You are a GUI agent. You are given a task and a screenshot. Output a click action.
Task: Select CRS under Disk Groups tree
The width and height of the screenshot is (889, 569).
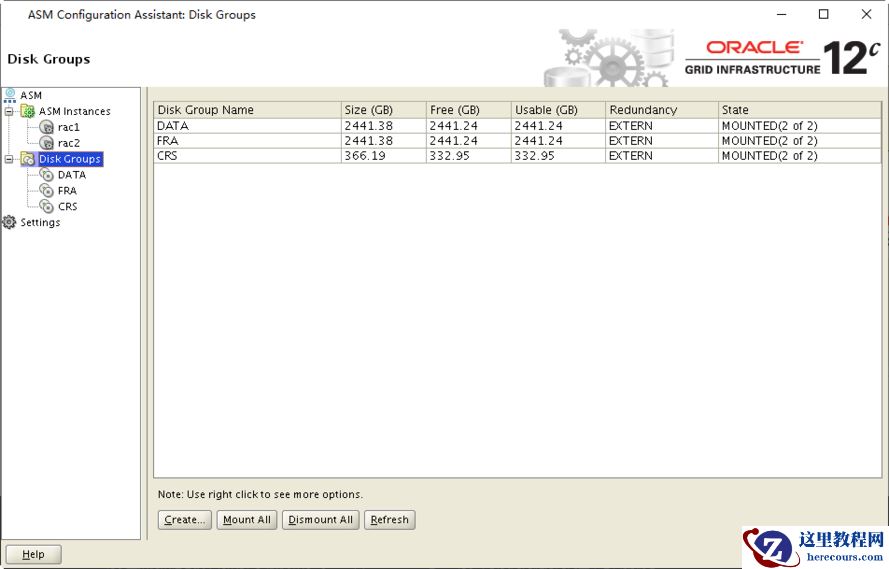click(x=67, y=206)
